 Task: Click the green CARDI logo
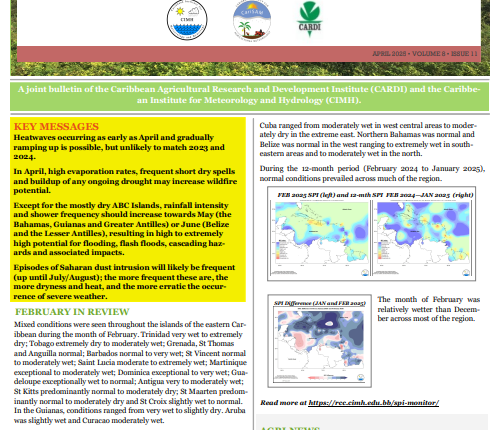point(309,19)
